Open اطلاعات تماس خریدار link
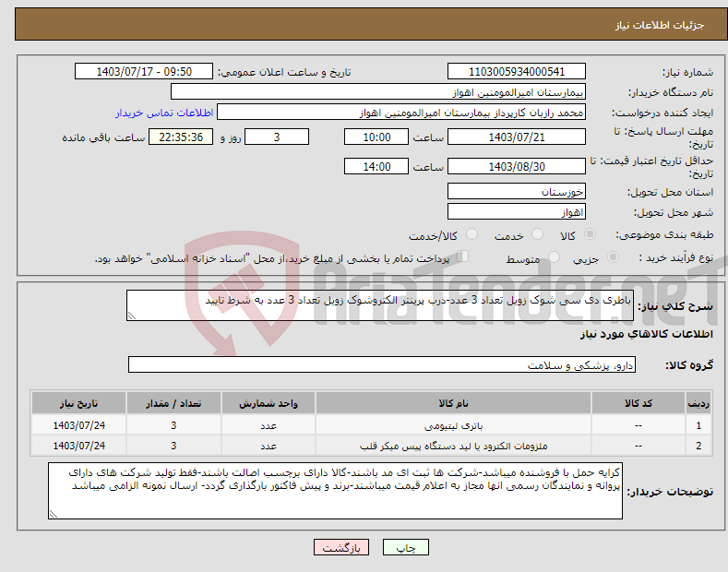 164,113
